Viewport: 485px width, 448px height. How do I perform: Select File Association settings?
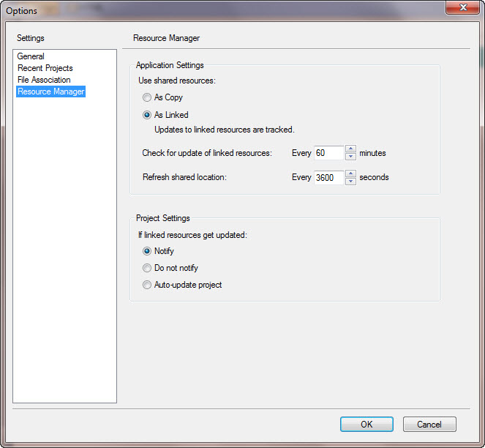(x=44, y=80)
